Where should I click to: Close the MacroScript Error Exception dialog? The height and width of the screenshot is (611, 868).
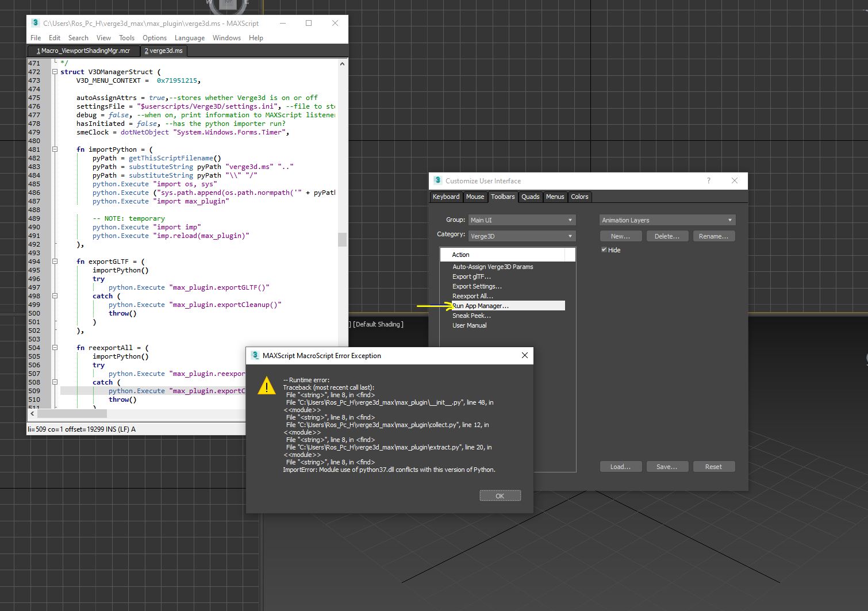click(524, 355)
